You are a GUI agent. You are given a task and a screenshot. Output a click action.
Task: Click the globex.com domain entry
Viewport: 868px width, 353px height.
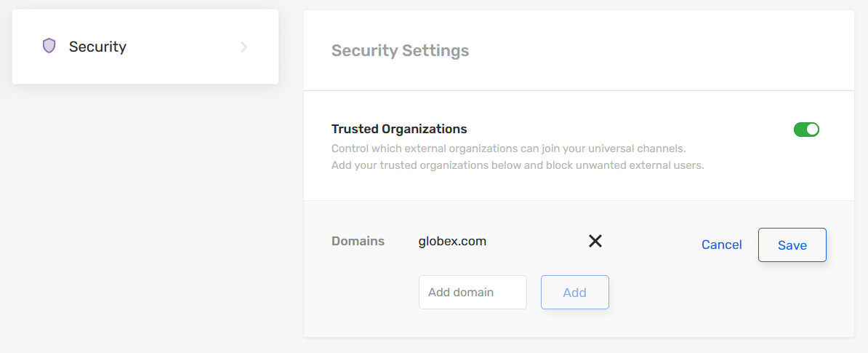point(452,241)
